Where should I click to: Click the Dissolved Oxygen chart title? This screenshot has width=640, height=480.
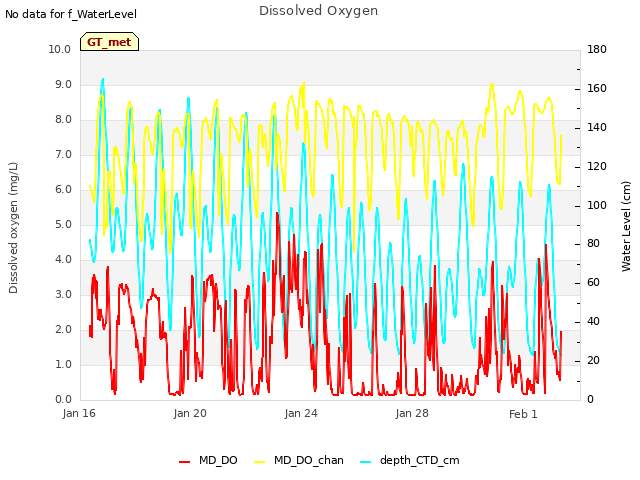tap(318, 11)
